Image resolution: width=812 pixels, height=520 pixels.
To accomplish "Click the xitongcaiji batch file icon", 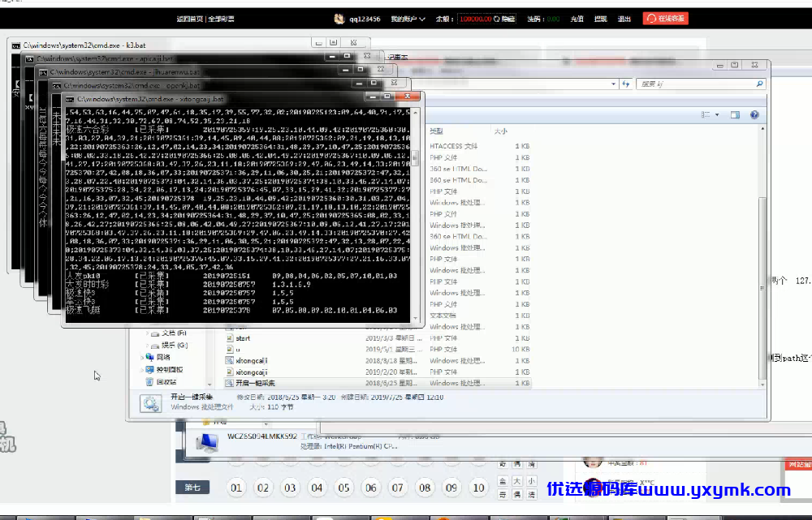I will (x=230, y=361).
